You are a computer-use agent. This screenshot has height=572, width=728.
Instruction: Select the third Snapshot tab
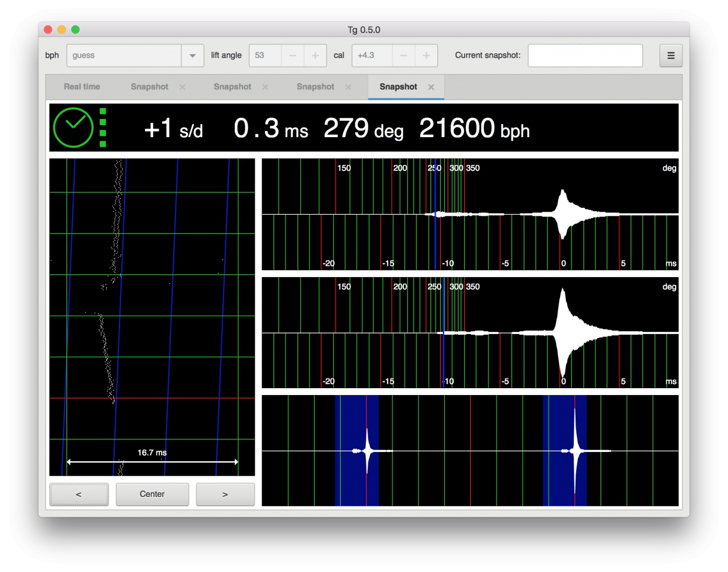[315, 87]
